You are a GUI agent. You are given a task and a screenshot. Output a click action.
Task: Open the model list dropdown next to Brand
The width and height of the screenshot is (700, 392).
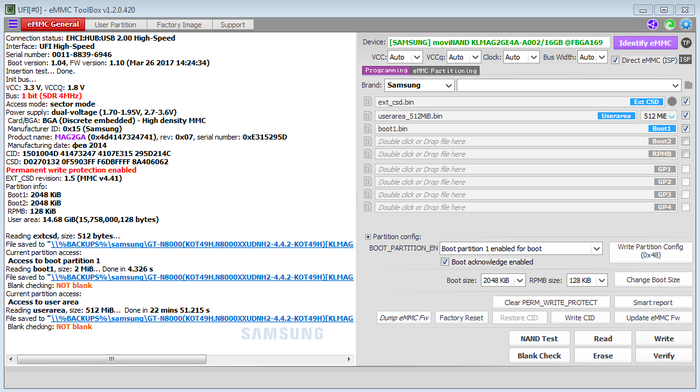(x=569, y=85)
